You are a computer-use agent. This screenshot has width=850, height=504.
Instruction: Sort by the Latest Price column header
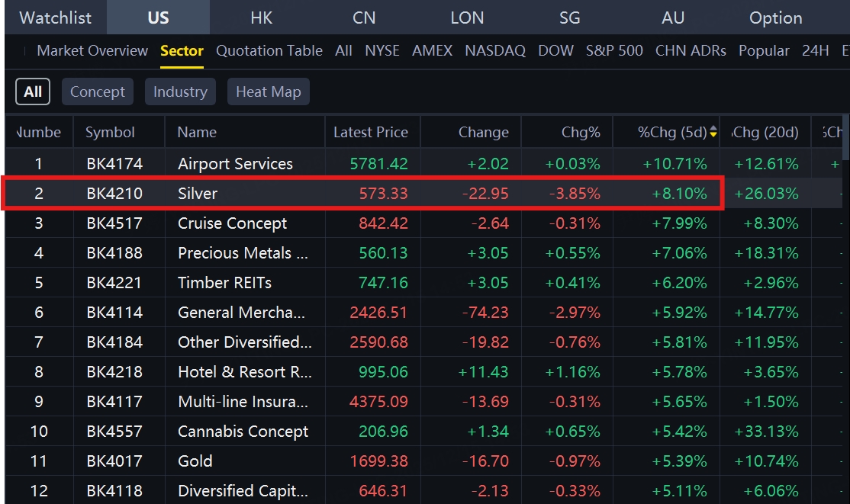[x=370, y=133]
